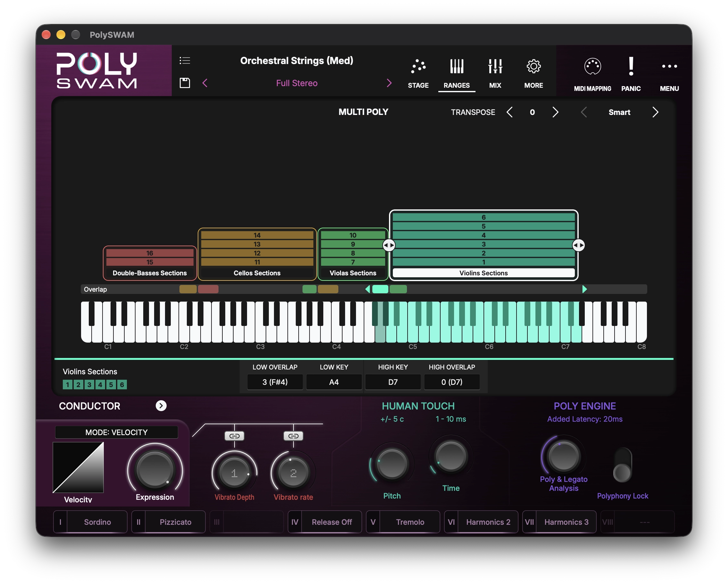Click the High Key field D7

coord(393,382)
